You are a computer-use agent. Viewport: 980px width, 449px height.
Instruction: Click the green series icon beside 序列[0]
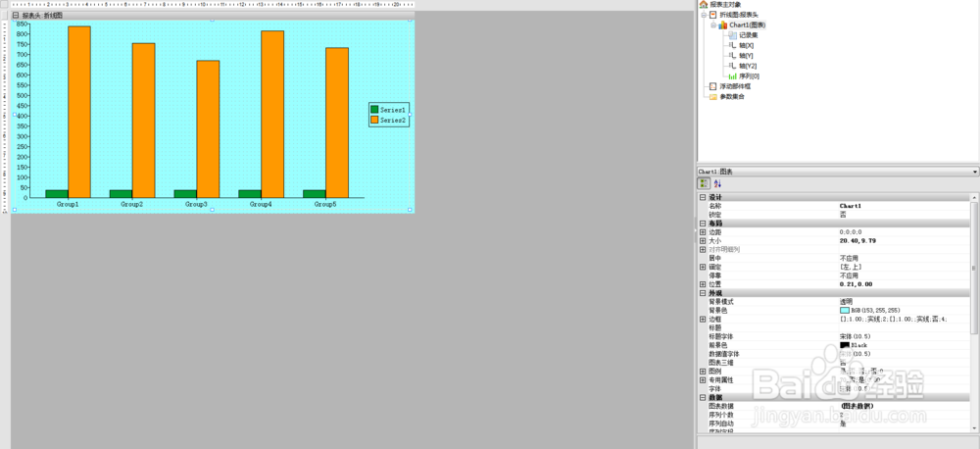pyautogui.click(x=732, y=75)
